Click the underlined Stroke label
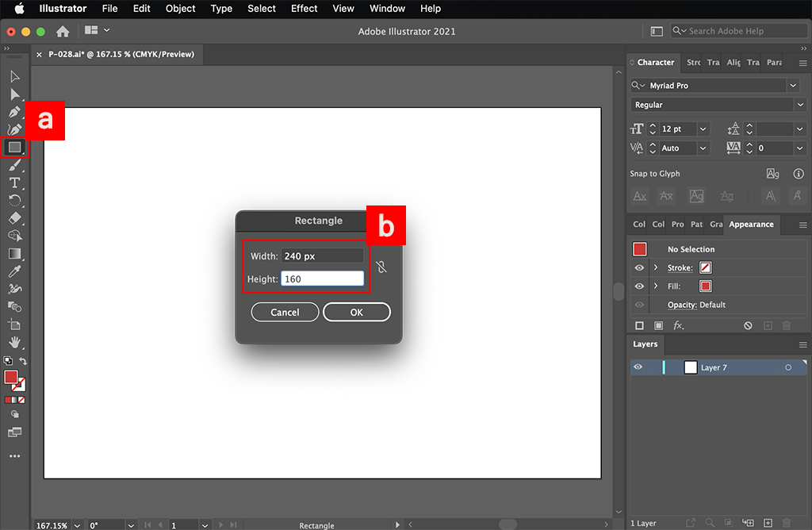 [x=680, y=268]
